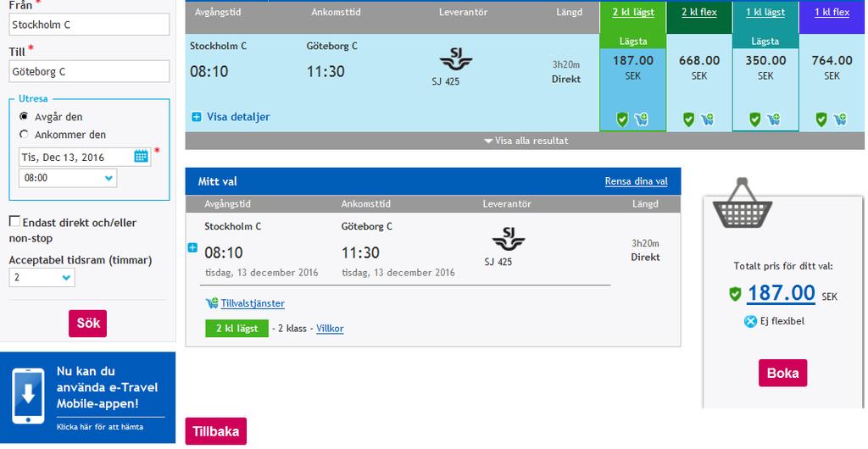Image resolution: width=868 pixels, height=449 pixels.
Task: Open the 08:00 departure time dropdown
Action: pyautogui.click(x=68, y=178)
